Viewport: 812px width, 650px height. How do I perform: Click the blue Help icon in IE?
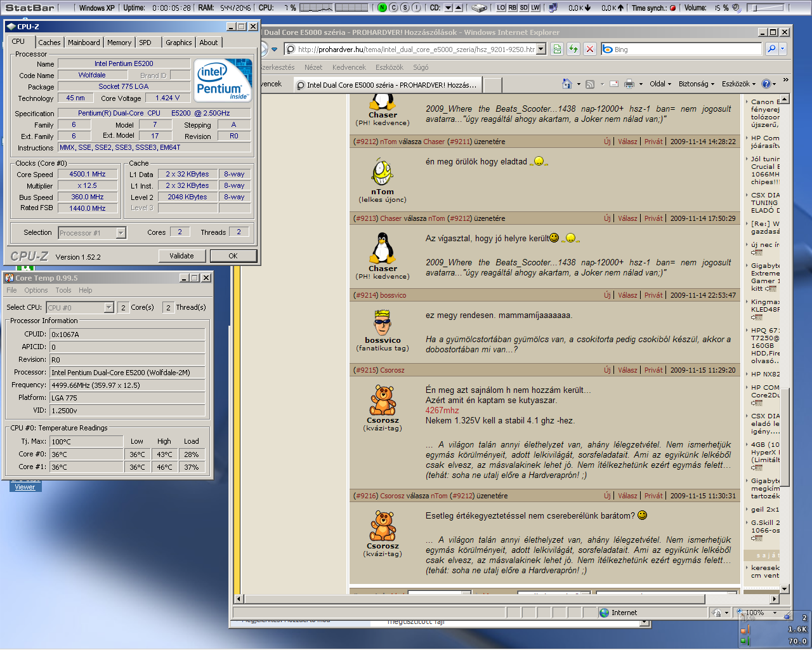pyautogui.click(x=766, y=84)
